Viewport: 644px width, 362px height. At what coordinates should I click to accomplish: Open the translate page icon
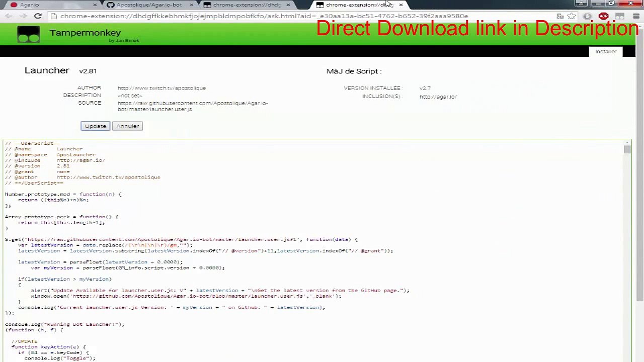tap(560, 16)
